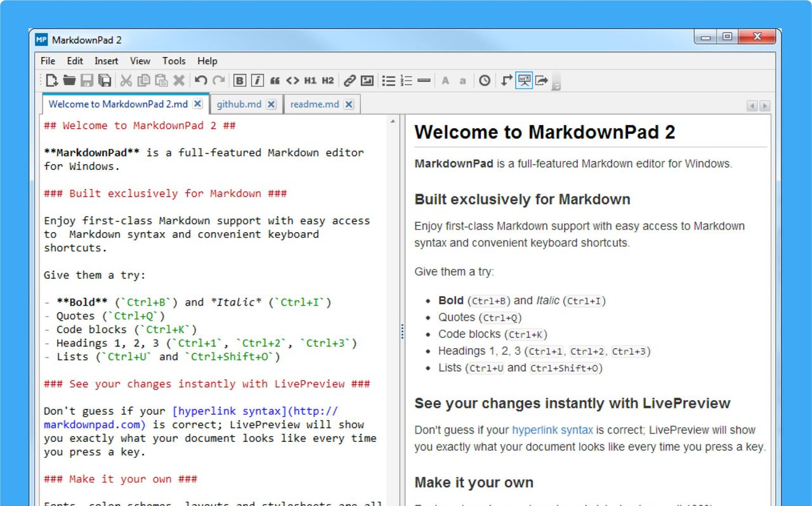Insert a timestamp with the clock icon
Image resolution: width=812 pixels, height=506 pixels.
[485, 81]
